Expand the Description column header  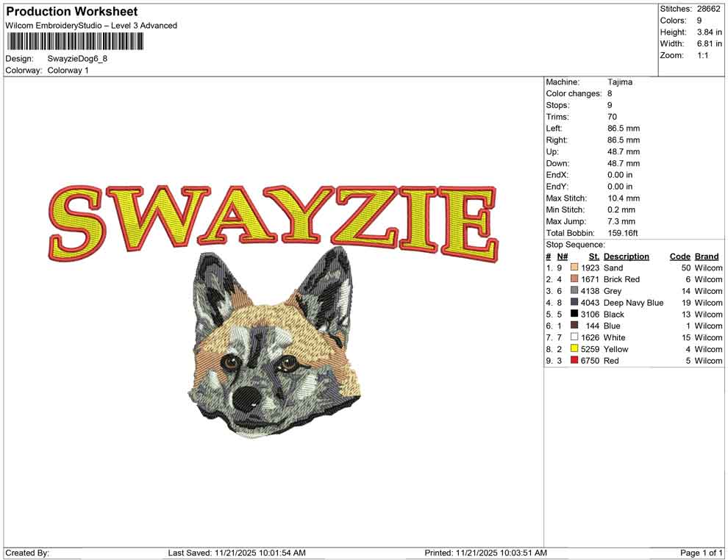627,256
